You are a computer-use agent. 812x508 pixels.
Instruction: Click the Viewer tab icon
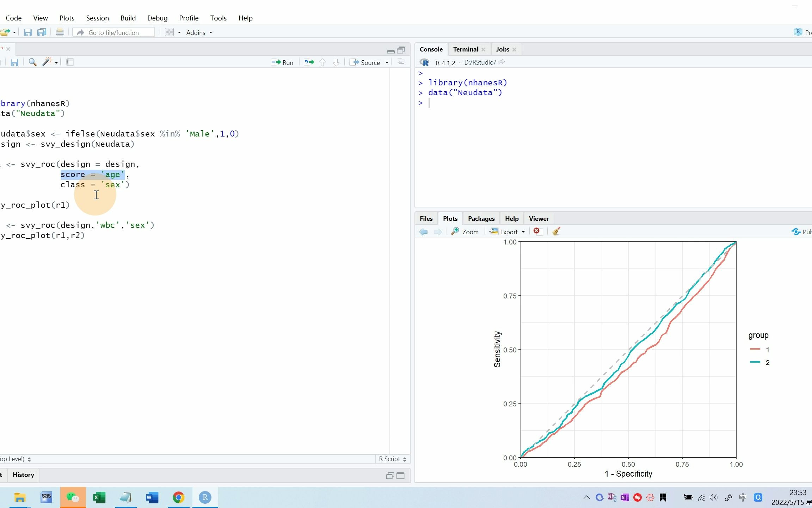538,218
